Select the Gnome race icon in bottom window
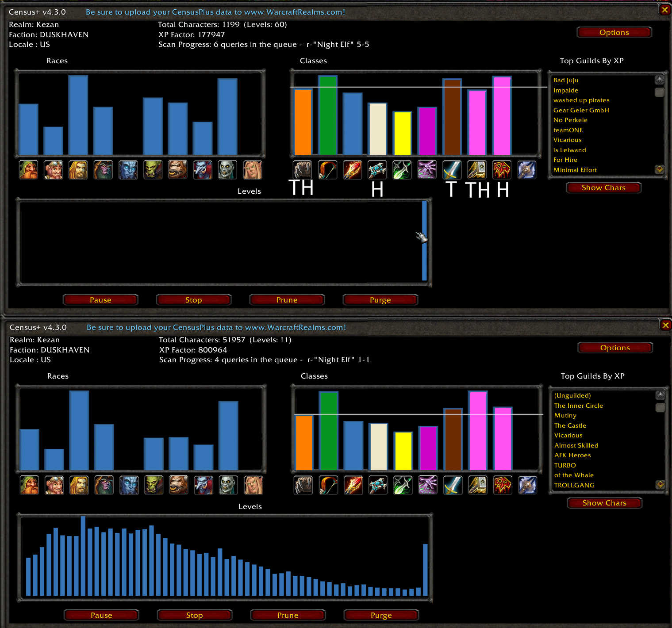672x628 pixels. pyautogui.click(x=54, y=485)
